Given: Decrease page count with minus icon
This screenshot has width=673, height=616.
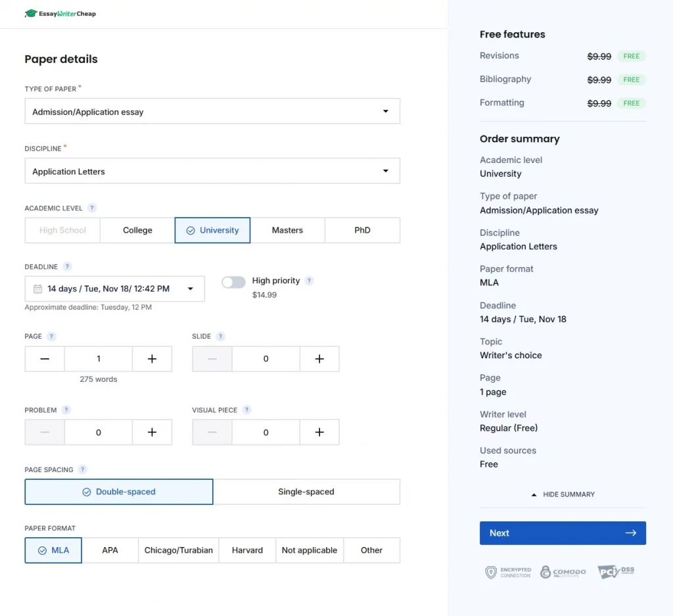Looking at the screenshot, I should point(45,359).
